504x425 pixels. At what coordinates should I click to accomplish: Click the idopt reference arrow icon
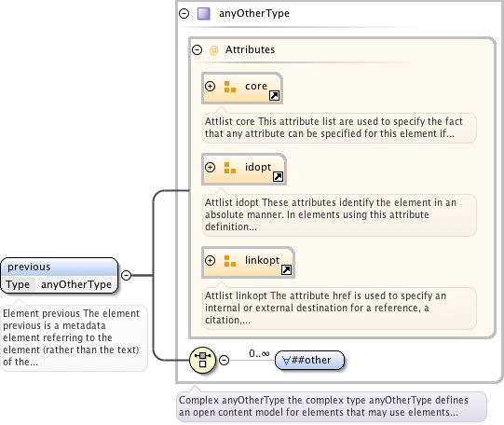point(278,176)
